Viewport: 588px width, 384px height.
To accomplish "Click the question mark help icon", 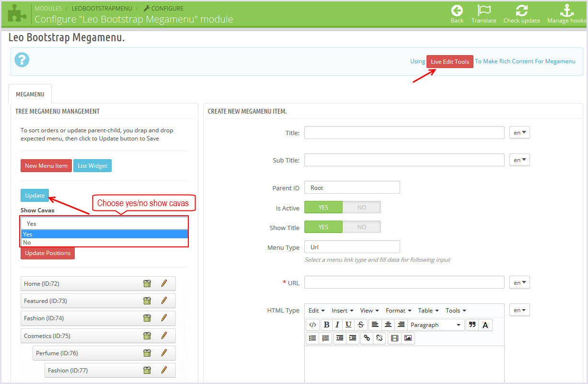I will 22,60.
